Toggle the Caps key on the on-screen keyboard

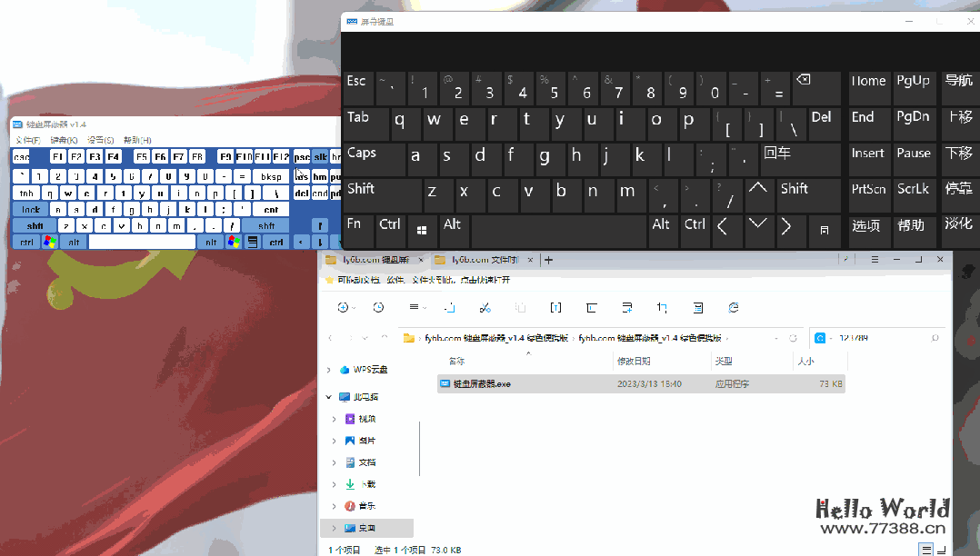pos(373,158)
